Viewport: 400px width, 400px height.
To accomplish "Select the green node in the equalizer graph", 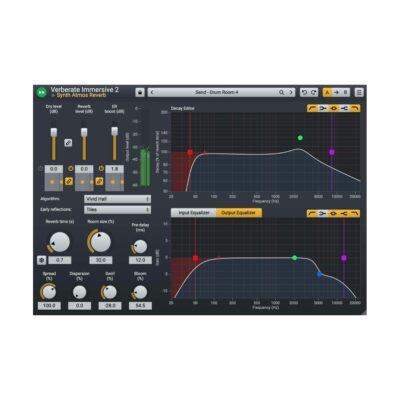I will [x=294, y=258].
